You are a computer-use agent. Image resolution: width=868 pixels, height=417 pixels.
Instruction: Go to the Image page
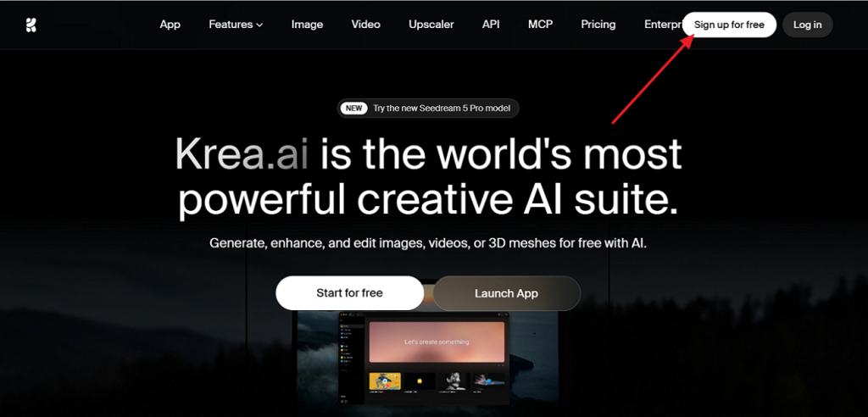click(307, 25)
